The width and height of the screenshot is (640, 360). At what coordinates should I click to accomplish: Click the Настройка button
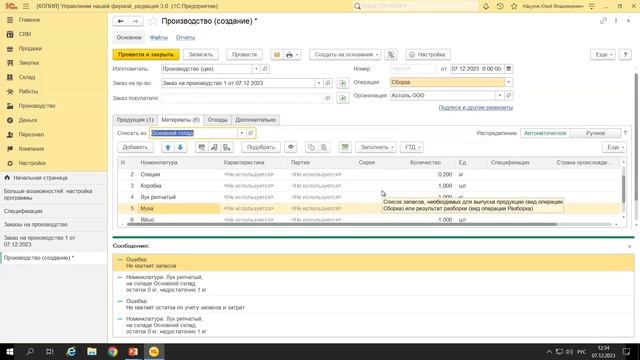[428, 55]
